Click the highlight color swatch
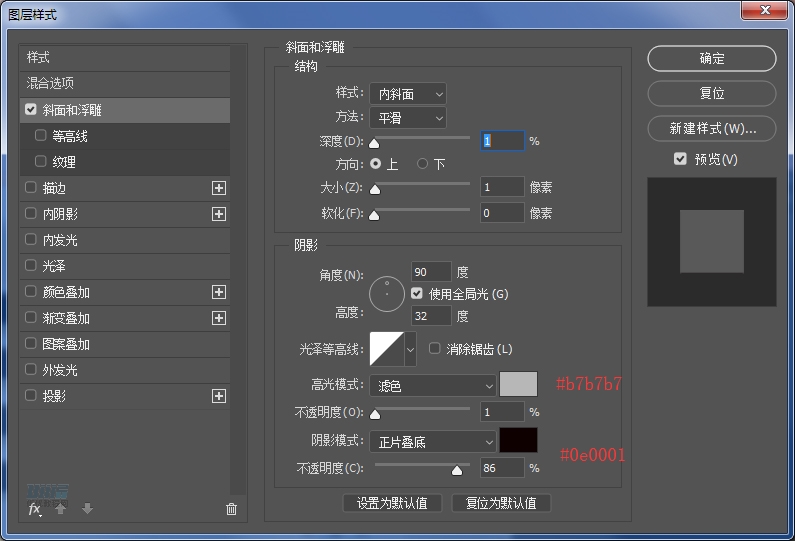This screenshot has height=541, width=795. point(518,384)
